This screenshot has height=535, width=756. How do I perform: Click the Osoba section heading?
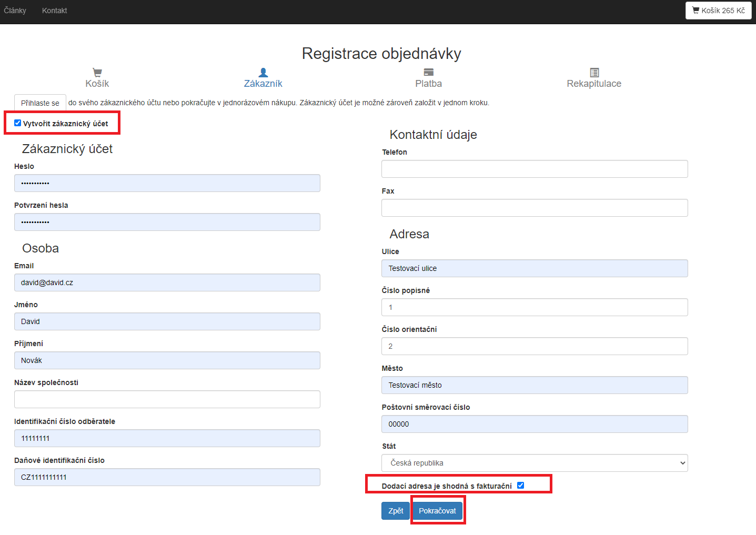(x=41, y=248)
